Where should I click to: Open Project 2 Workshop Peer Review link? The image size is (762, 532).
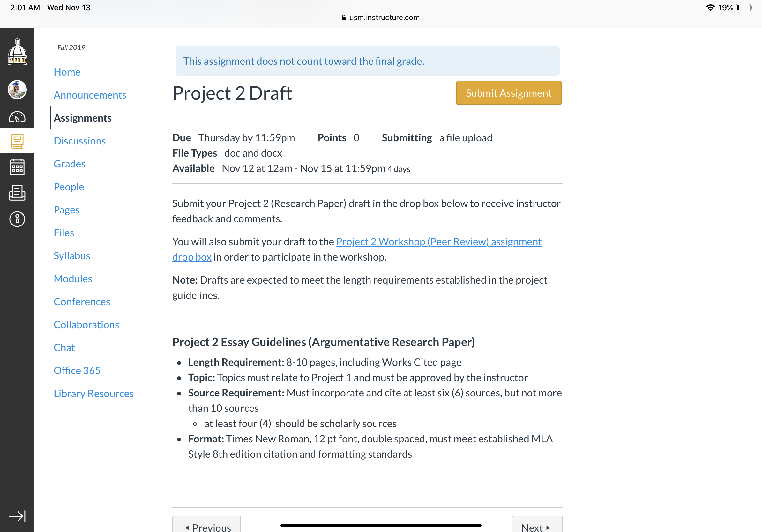click(357, 249)
